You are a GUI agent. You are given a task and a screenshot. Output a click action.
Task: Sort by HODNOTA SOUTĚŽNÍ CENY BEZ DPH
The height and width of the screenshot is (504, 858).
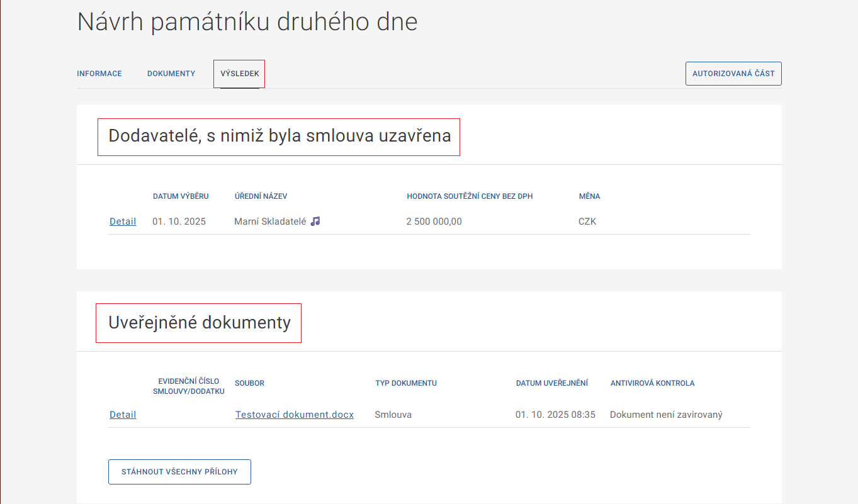[469, 196]
